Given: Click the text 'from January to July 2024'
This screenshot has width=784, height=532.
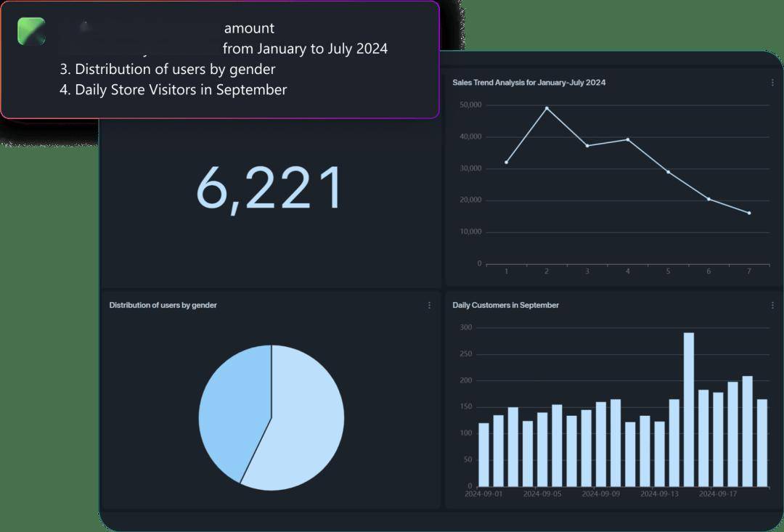Looking at the screenshot, I should [305, 49].
